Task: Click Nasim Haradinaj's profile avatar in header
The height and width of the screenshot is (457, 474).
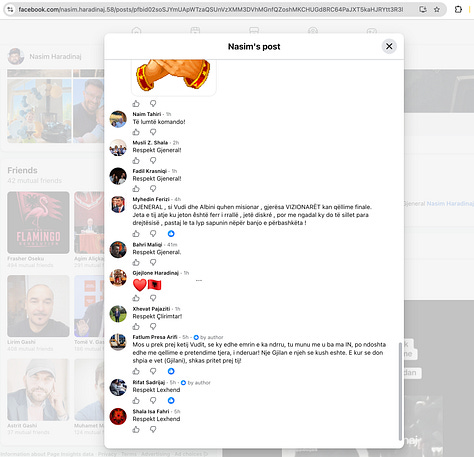Action: point(16,56)
